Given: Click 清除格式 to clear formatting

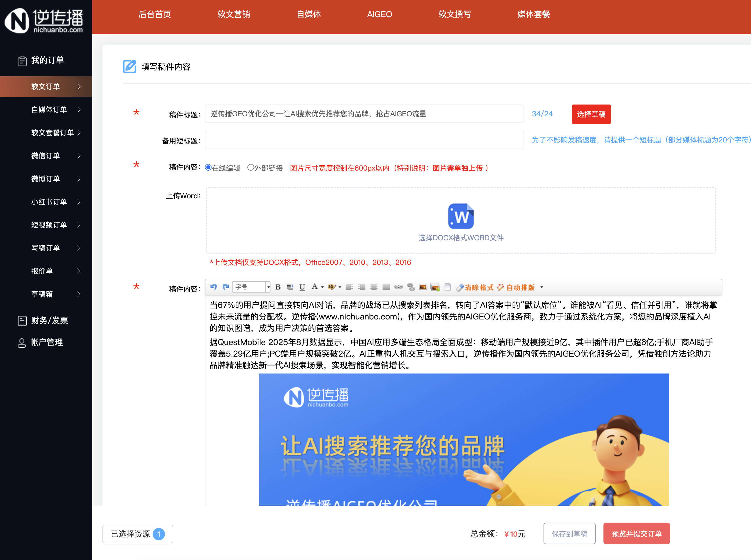Looking at the screenshot, I should [475, 287].
